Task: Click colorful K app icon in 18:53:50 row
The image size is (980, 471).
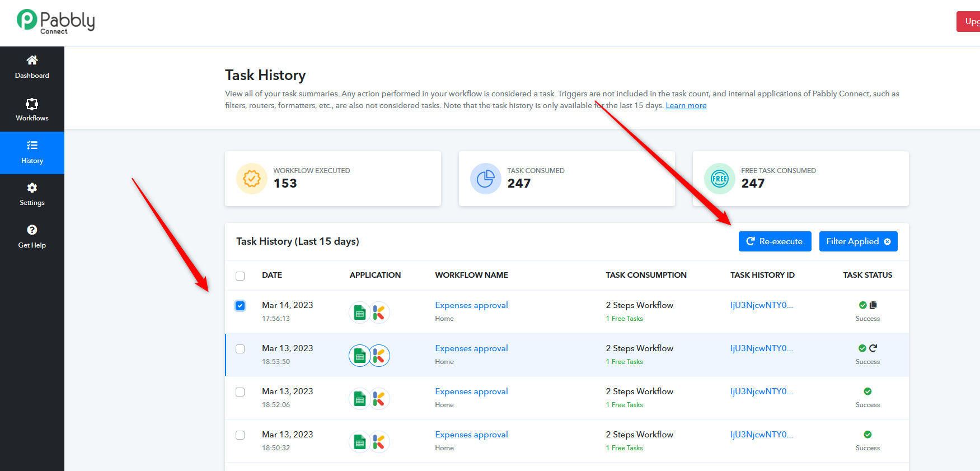Action: tap(379, 356)
